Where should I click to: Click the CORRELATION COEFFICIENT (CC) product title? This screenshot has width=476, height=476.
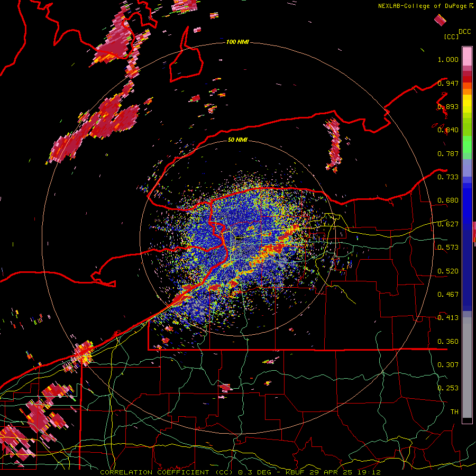167,472
